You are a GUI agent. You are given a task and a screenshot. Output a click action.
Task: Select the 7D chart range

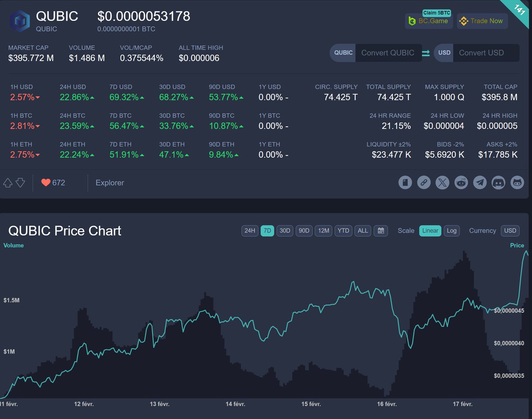[x=267, y=231]
